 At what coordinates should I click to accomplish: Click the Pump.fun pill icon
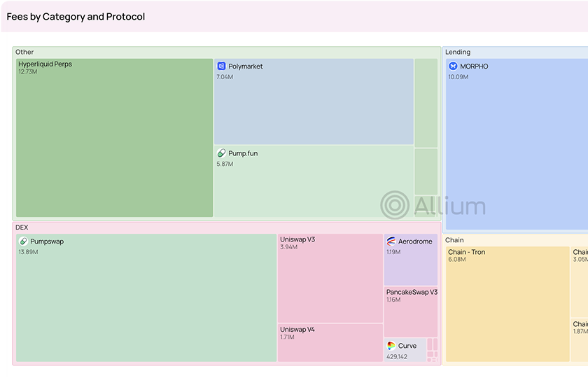coord(221,153)
